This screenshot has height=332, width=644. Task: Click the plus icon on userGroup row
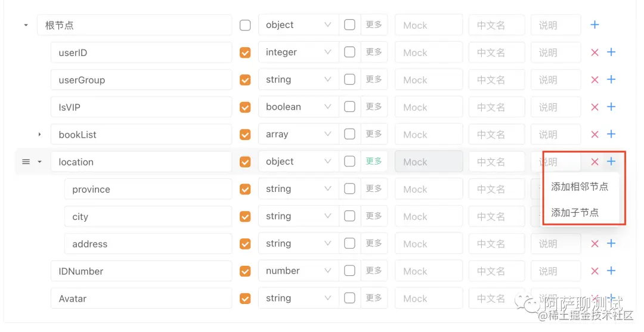click(611, 80)
